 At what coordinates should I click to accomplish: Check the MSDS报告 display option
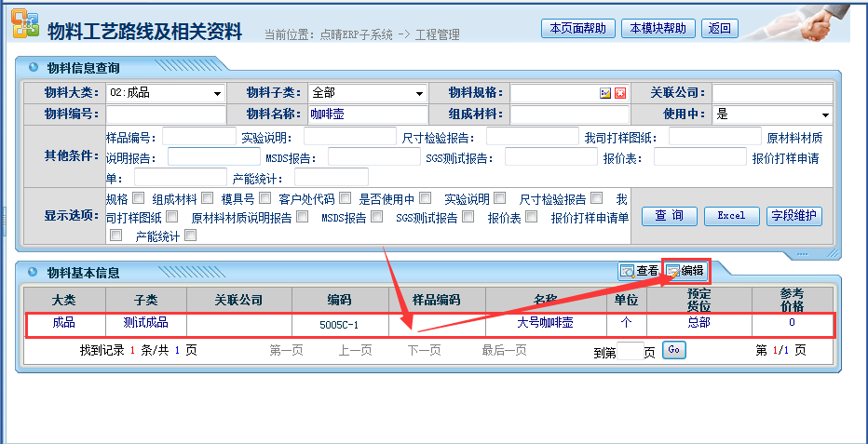(x=376, y=217)
